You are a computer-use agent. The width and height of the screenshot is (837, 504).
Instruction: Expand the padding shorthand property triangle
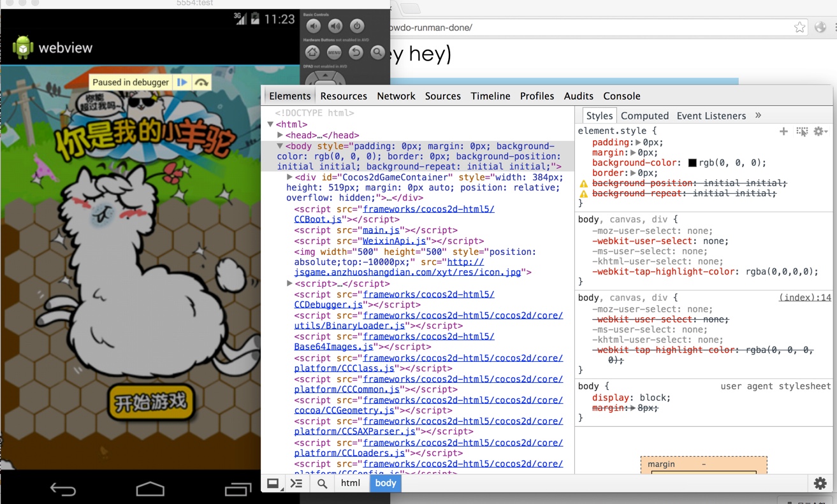tap(639, 143)
